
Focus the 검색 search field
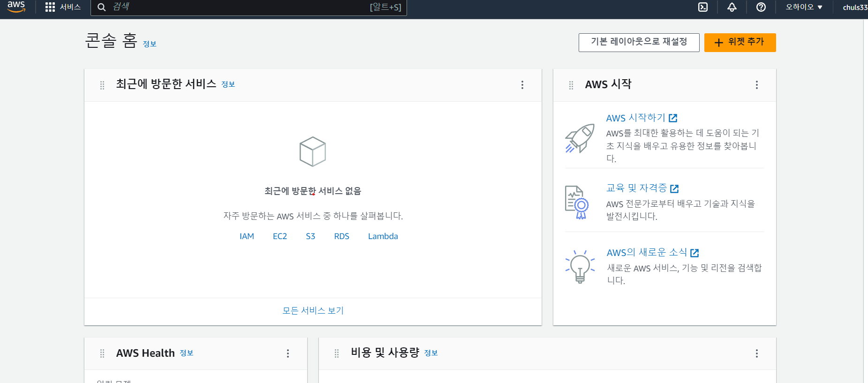249,8
